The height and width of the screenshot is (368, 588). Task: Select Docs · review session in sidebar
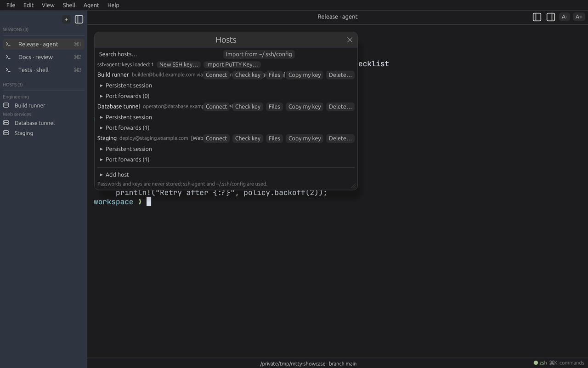43,57
